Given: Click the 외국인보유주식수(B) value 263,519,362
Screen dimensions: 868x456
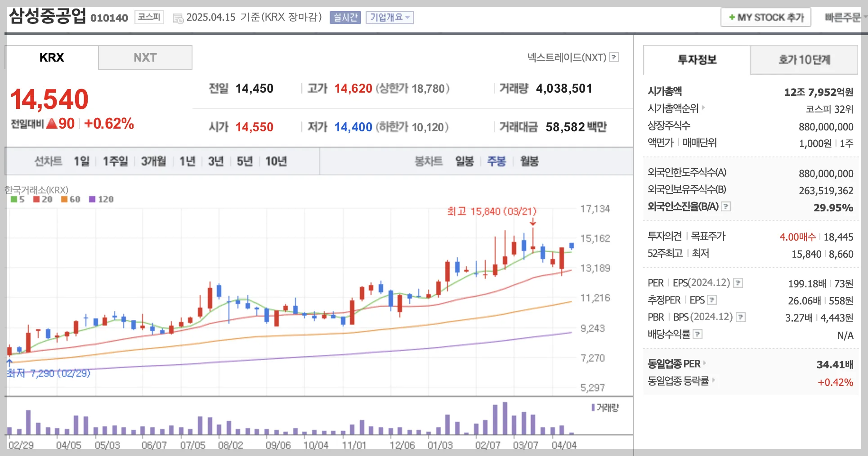Looking at the screenshot, I should click(826, 191).
